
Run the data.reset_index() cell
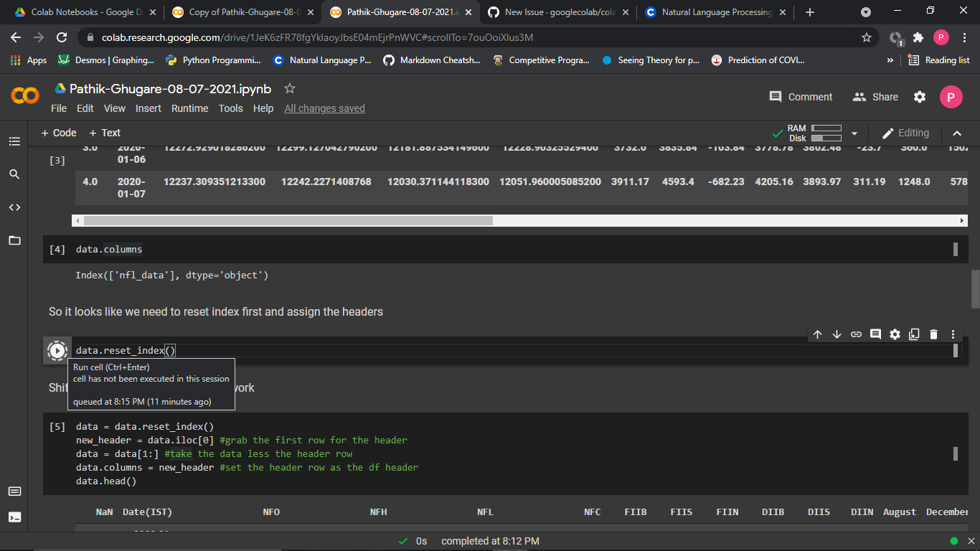pyautogui.click(x=57, y=350)
